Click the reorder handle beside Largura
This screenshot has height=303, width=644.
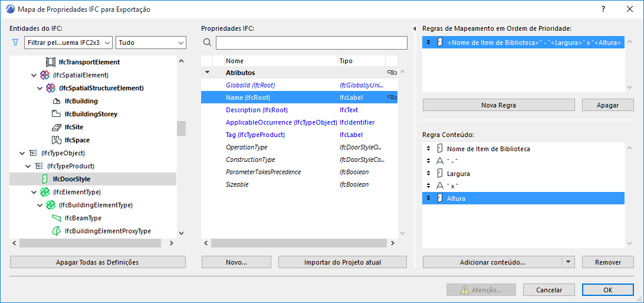[428, 174]
